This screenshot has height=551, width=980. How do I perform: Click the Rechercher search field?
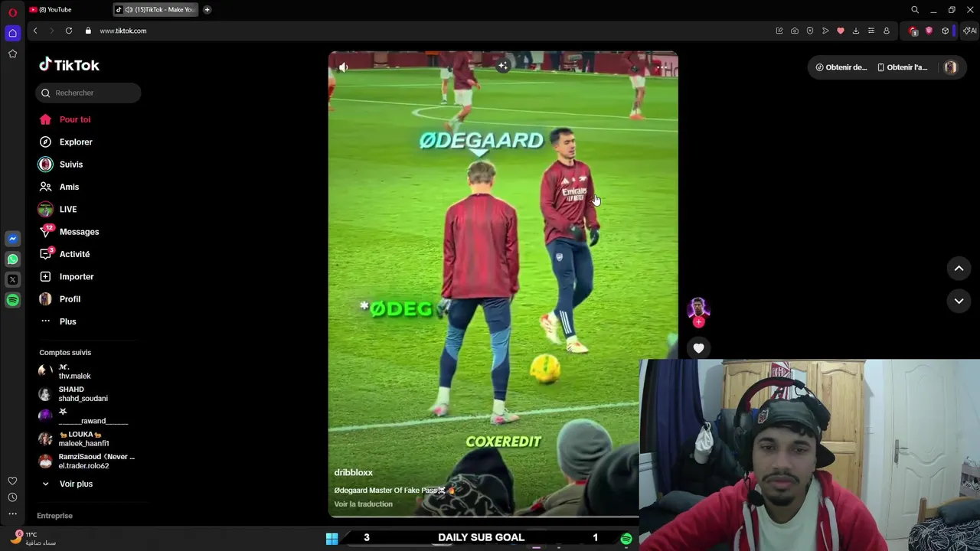[88, 93]
